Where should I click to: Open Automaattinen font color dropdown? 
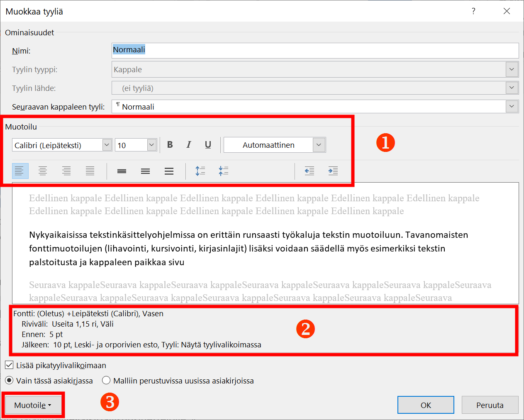[319, 145]
